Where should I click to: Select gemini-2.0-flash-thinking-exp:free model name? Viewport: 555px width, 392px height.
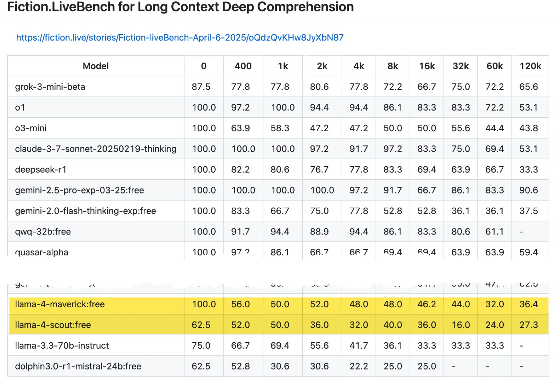tap(85, 211)
